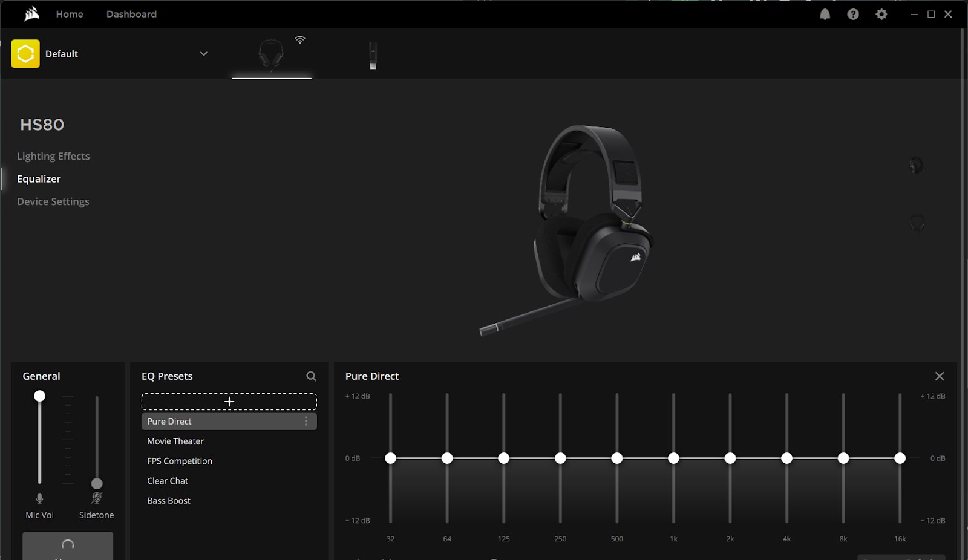The image size is (968, 560).
Task: Open Lighting Effects section
Action: tap(53, 156)
